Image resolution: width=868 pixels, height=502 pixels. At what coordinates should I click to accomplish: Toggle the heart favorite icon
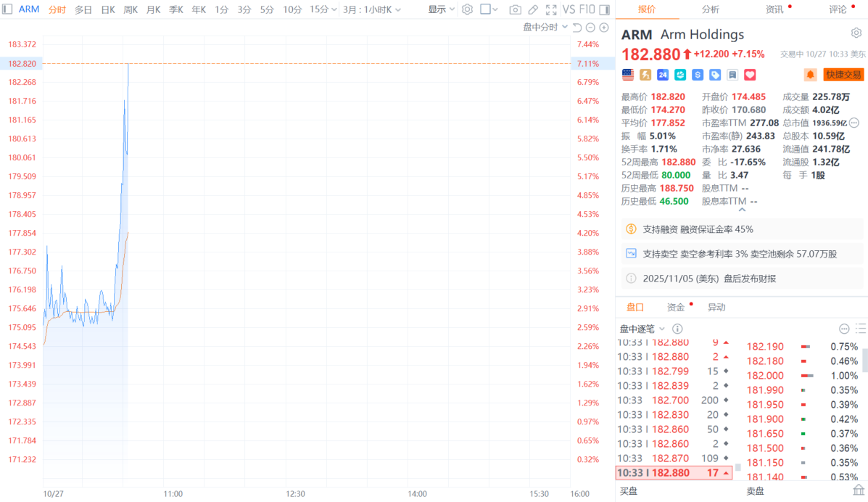(x=750, y=75)
